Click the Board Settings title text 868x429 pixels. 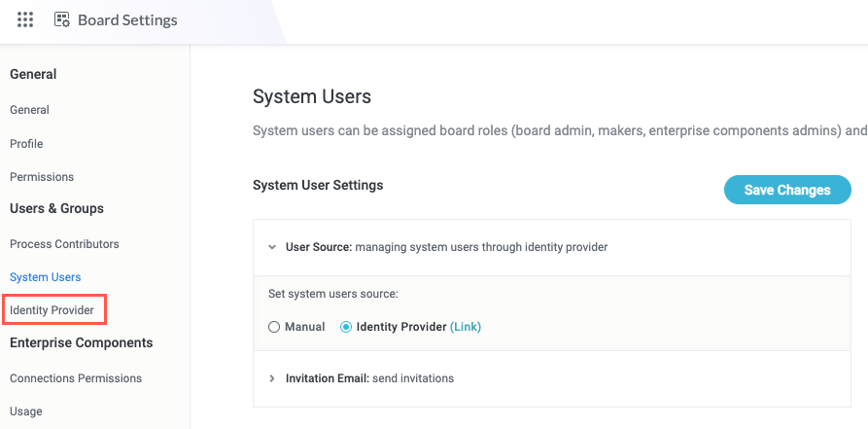(127, 20)
